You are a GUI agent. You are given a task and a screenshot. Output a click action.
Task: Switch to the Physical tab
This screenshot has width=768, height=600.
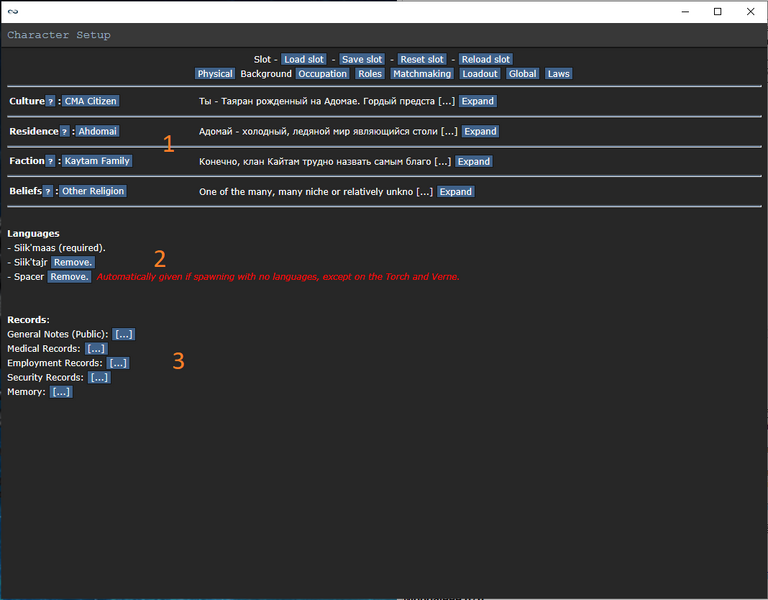(x=215, y=74)
